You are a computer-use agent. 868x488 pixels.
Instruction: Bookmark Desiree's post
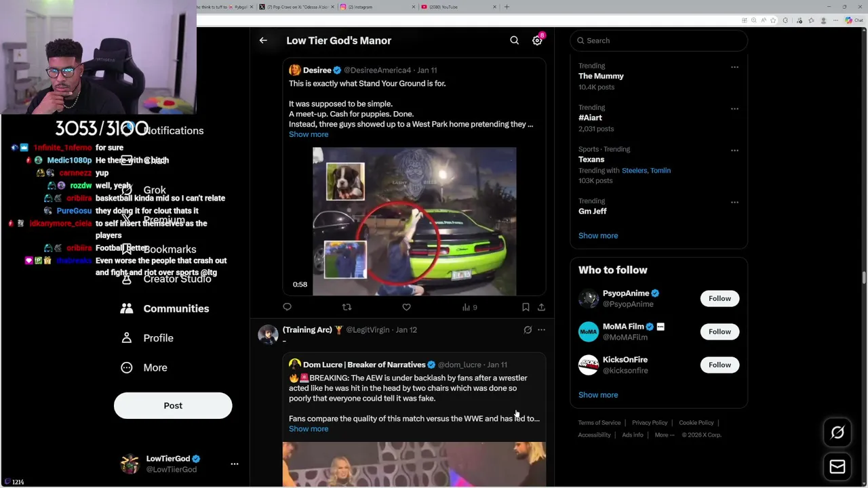(x=526, y=307)
